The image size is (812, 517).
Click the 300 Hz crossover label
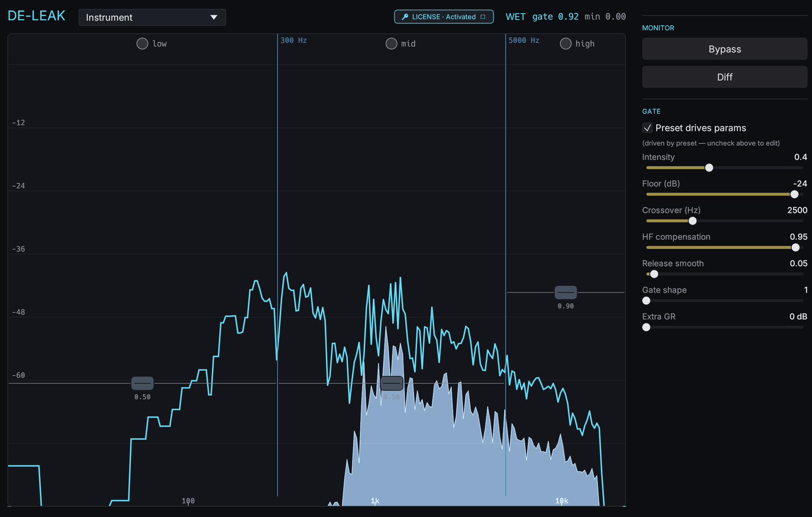tap(293, 40)
